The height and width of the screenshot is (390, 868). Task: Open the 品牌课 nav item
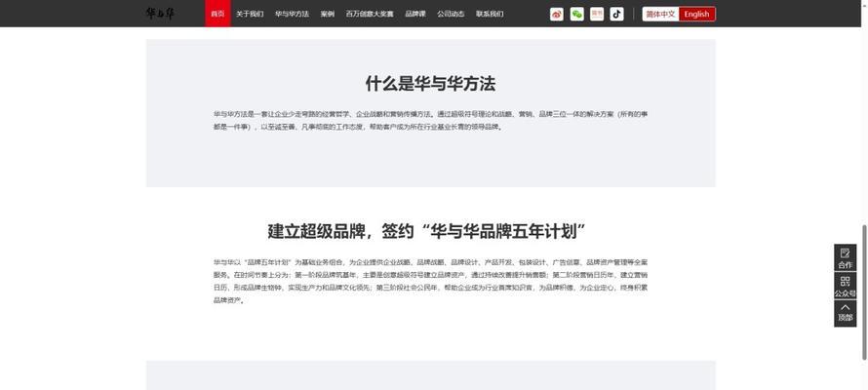(415, 14)
